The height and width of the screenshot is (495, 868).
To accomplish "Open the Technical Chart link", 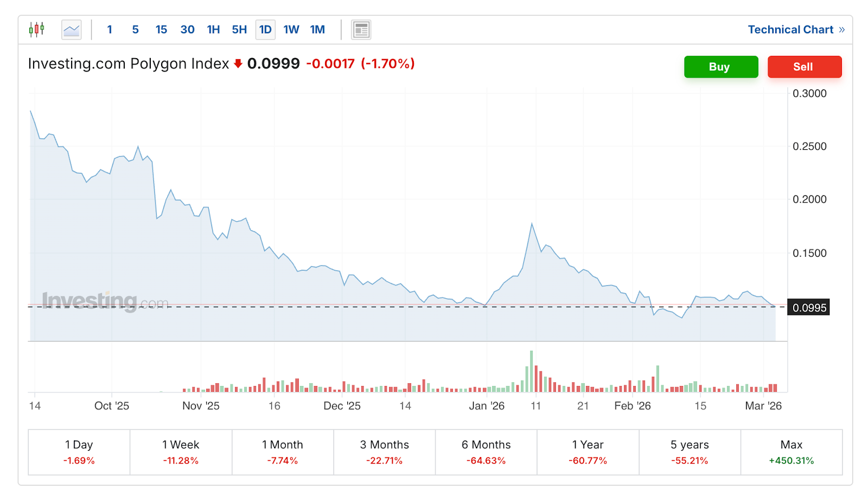I will pos(790,30).
